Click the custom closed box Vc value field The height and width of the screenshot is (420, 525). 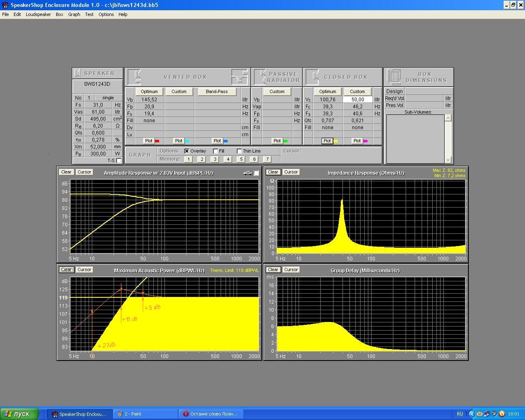click(x=357, y=100)
